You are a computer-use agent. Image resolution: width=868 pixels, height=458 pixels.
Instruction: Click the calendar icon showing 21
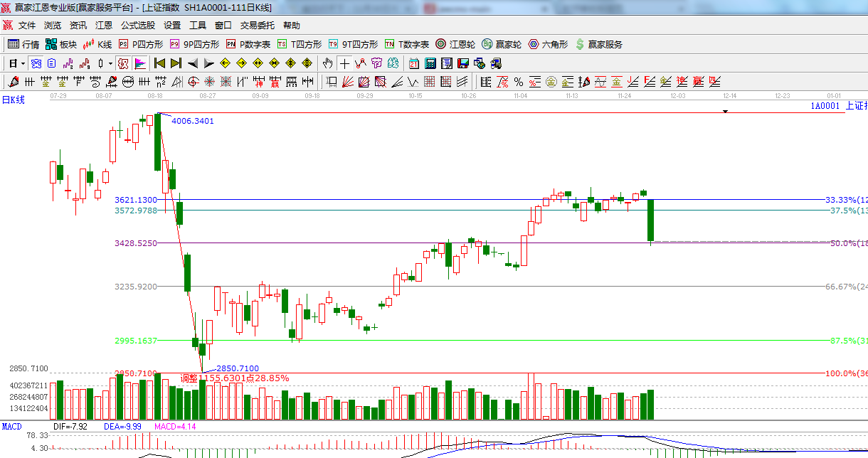click(413, 63)
